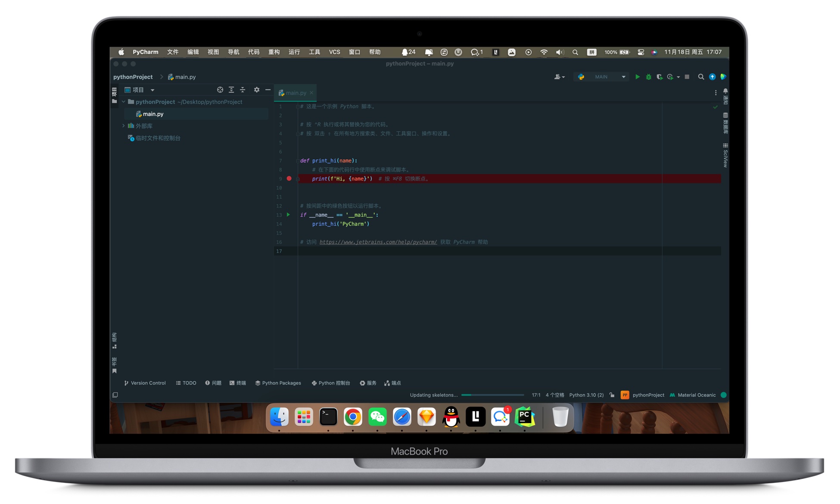The height and width of the screenshot is (504, 840).
Task: Open the Material Oceanic theme switcher
Action: (693, 395)
